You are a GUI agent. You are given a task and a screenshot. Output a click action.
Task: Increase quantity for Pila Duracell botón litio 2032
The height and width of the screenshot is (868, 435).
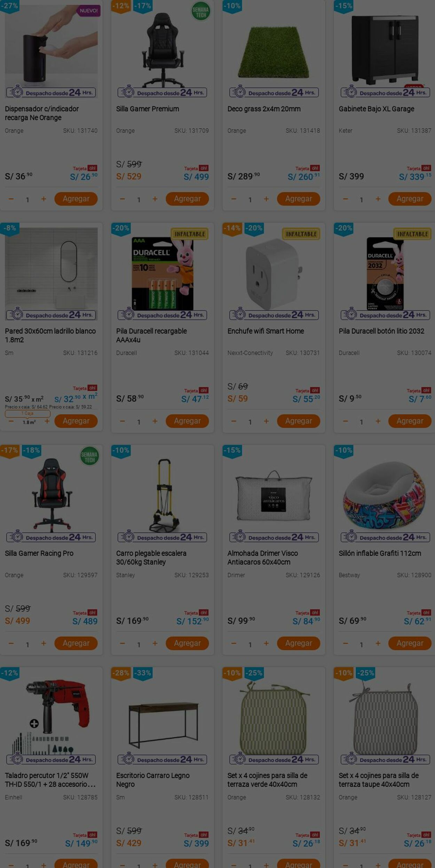click(378, 421)
